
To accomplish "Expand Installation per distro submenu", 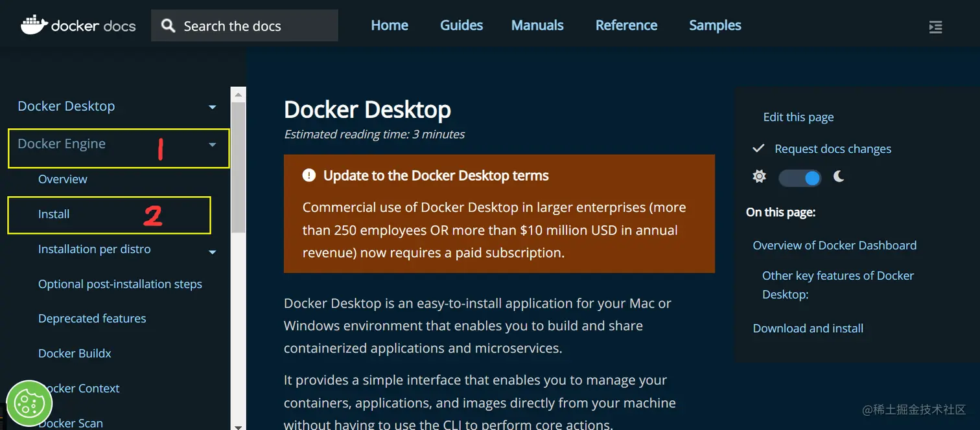I will 212,252.
